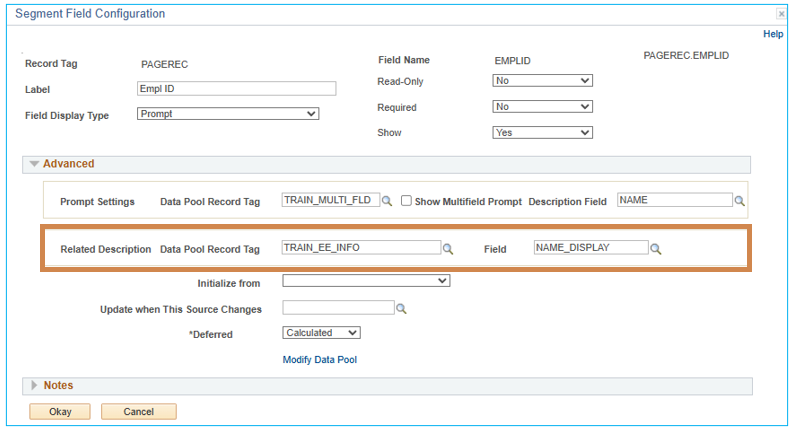Screen dimensions: 792x431
Task: Open lookup for Prompt Settings Data Pool Record Tag
Action: click(x=387, y=201)
